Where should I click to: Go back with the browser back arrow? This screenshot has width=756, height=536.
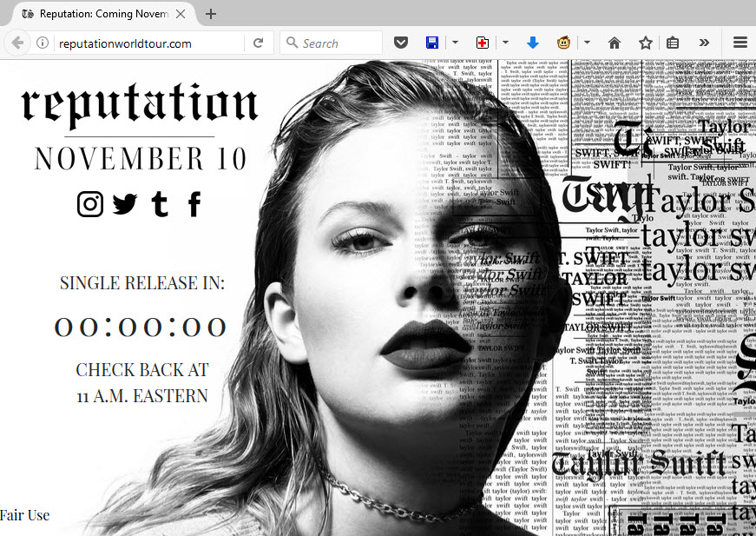(x=17, y=43)
